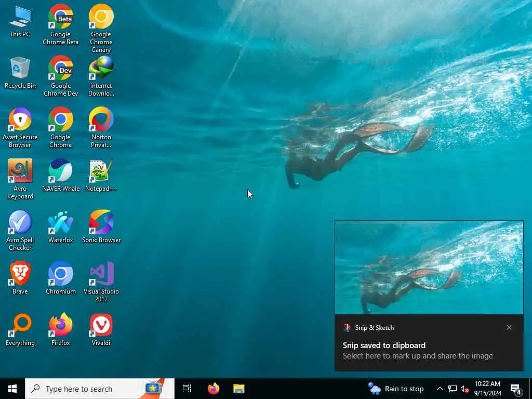
Task: Select the stable Google Chrome shortcut
Action: (x=61, y=128)
